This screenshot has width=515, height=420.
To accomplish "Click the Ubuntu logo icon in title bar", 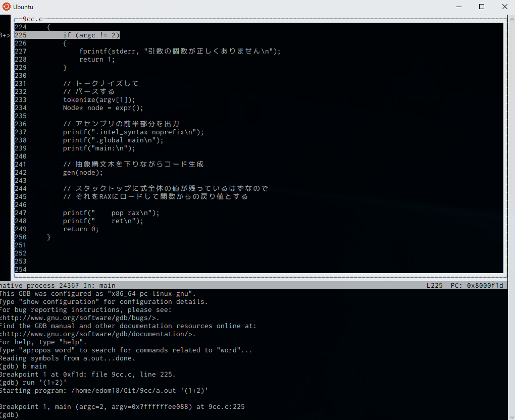I will point(6,7).
